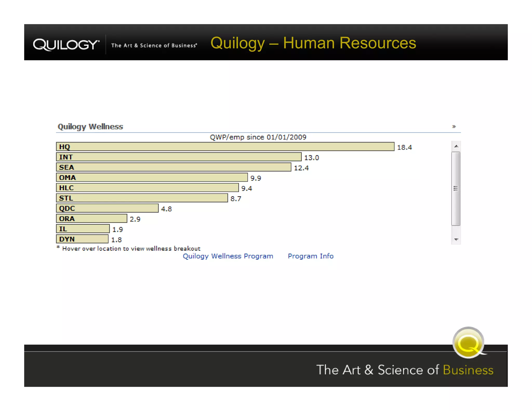Click the vertical scrollbar thumb grip
This screenshot has width=532, height=411.
point(456,189)
